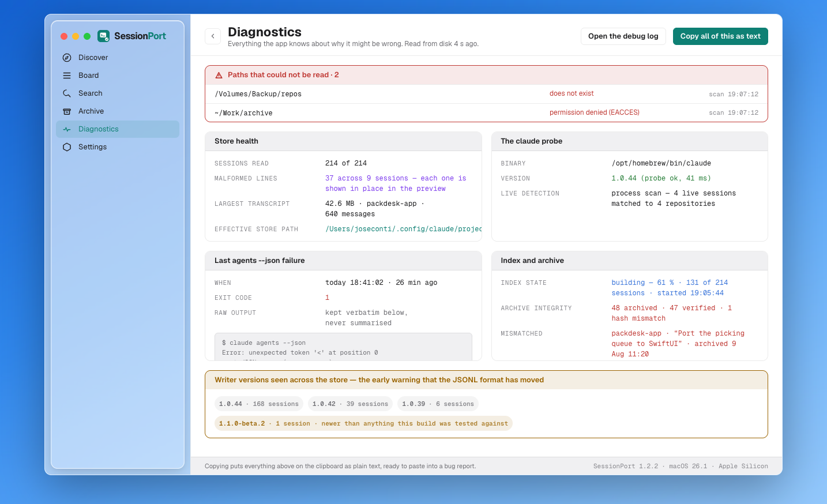Go to the Archive section

(x=118, y=111)
